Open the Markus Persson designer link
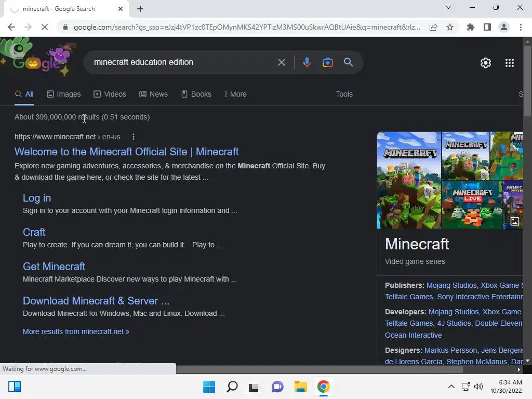 450,350
